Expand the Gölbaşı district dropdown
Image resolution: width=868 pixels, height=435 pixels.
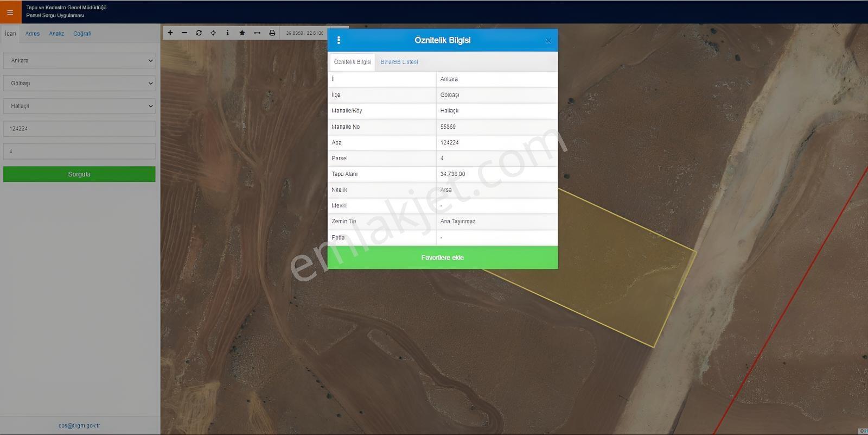tap(79, 83)
